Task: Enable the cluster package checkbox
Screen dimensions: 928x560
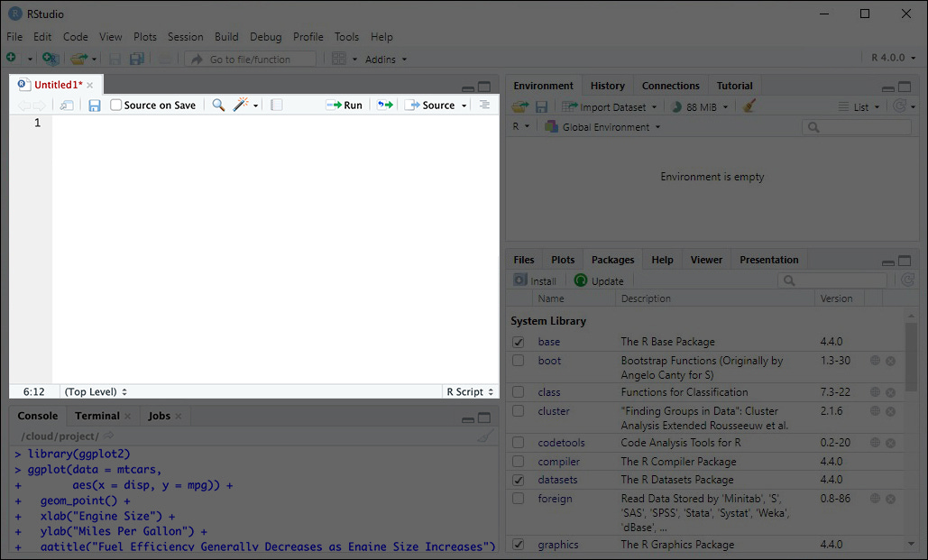Action: 519,411
